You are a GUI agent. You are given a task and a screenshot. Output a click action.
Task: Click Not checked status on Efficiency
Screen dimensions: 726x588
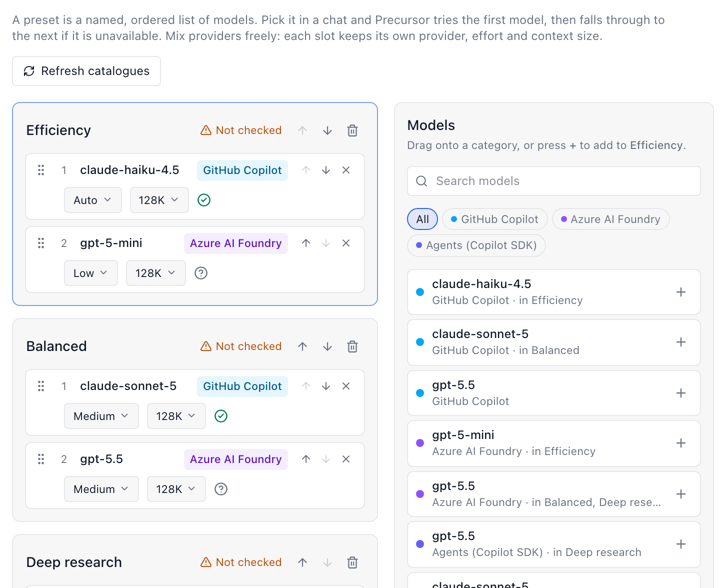(x=241, y=130)
